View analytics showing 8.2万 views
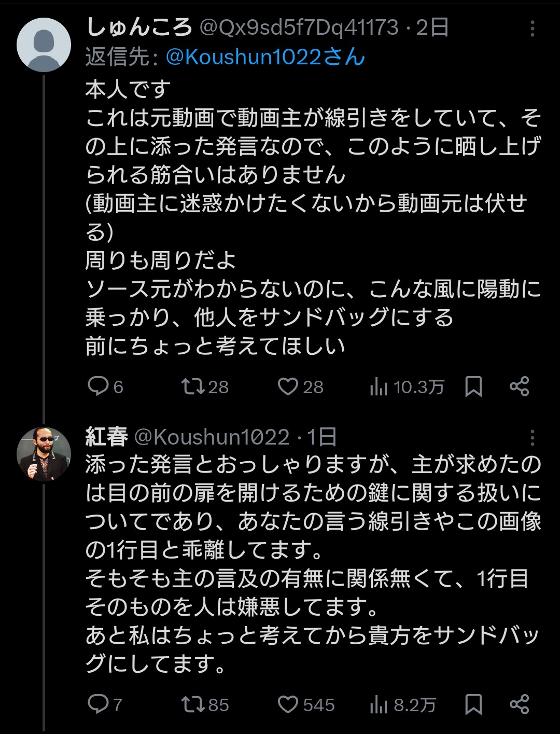This screenshot has height=734, width=560. click(x=379, y=704)
